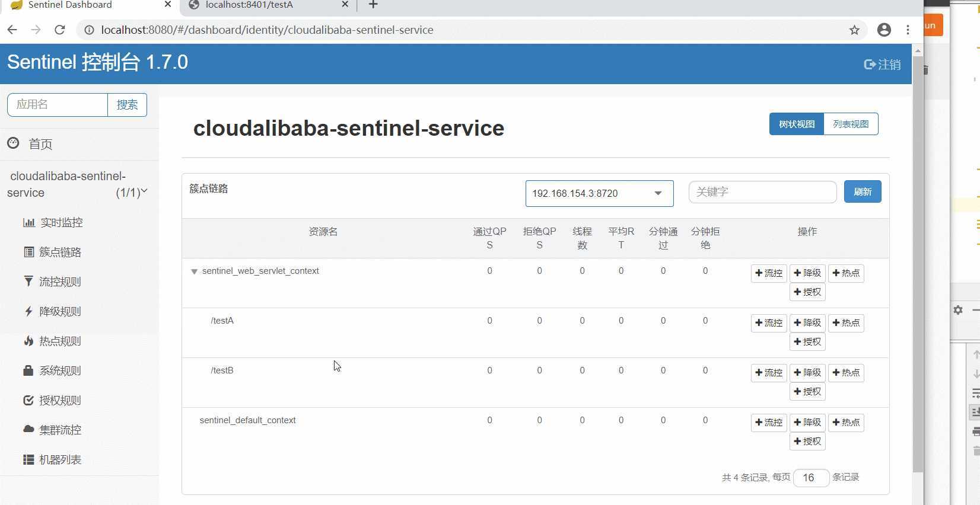Click the /testB resource name

(222, 370)
